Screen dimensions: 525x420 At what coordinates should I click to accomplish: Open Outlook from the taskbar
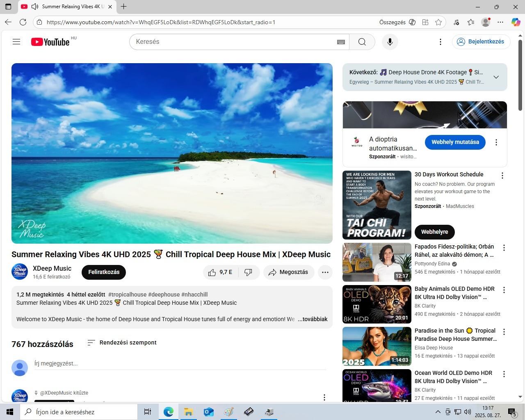coord(208,412)
